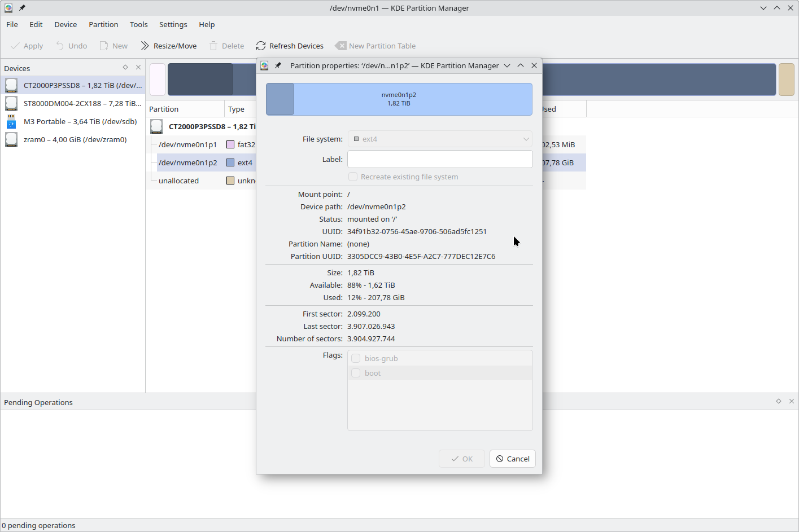Click into the Label text field

coord(440,159)
